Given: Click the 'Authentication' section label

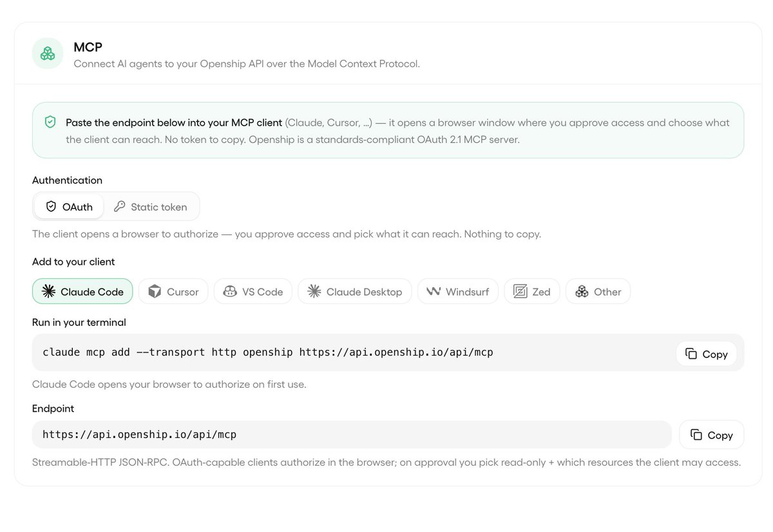Looking at the screenshot, I should (x=68, y=180).
